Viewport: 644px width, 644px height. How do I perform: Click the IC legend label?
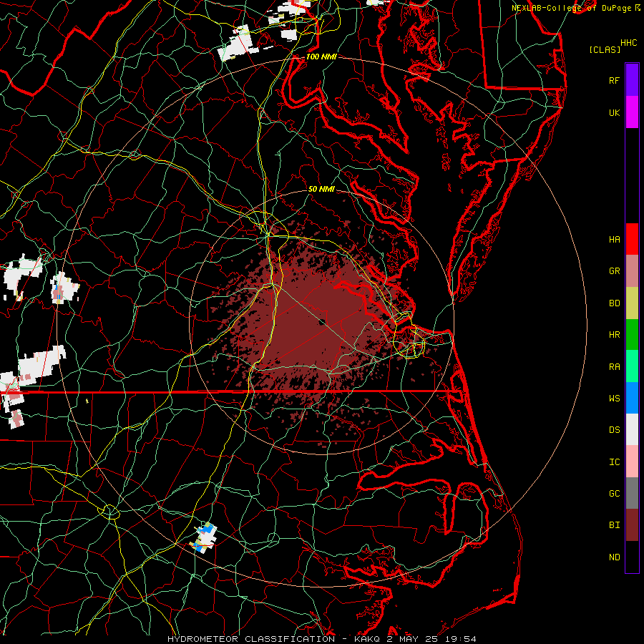pos(615,462)
